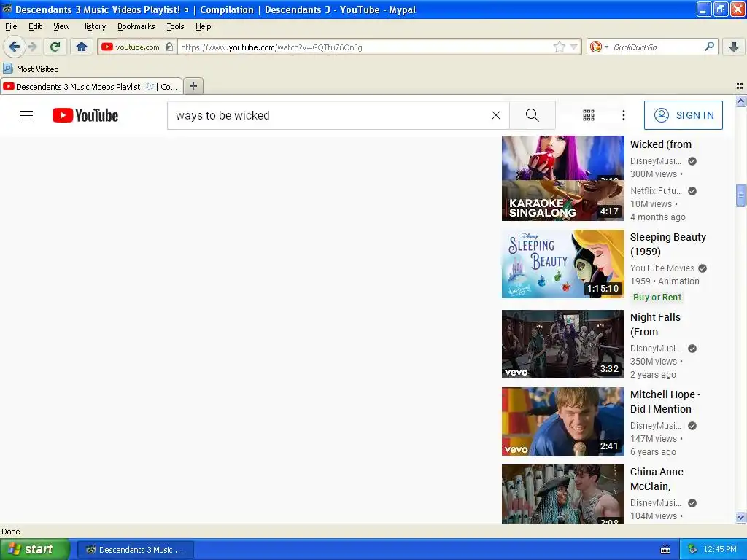Click the system tray icon beside the clock
Viewport: 747px width, 560px height.
tap(693, 550)
